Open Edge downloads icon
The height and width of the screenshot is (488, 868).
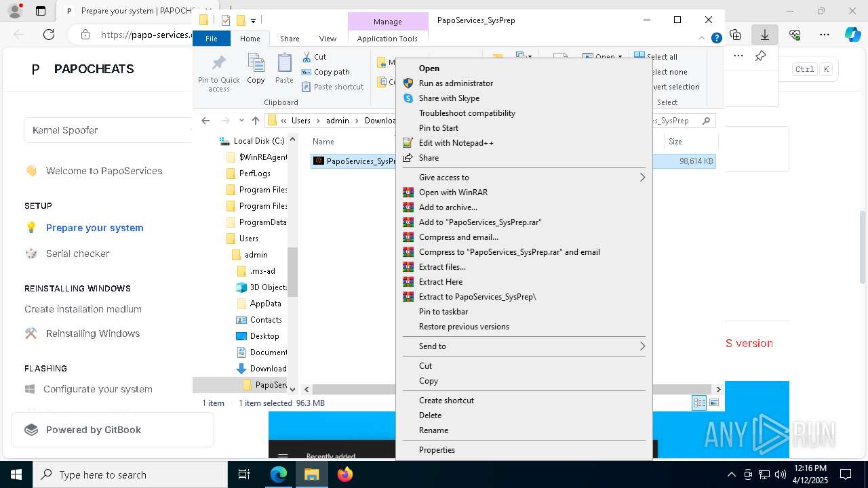(x=765, y=34)
